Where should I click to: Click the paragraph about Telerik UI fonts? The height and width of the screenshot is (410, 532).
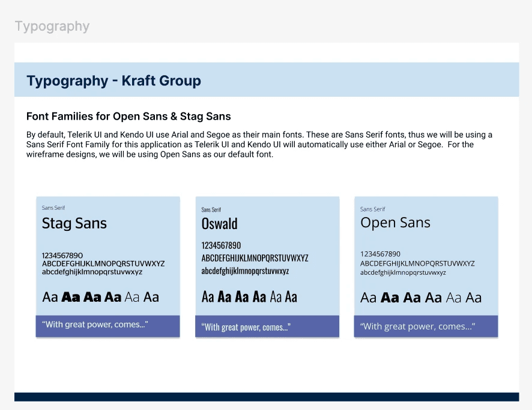pos(259,144)
